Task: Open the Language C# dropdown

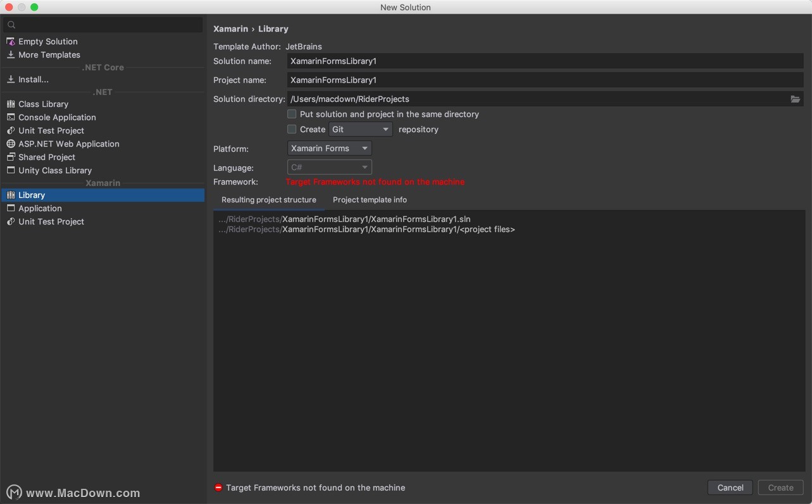Action: pyautogui.click(x=329, y=167)
